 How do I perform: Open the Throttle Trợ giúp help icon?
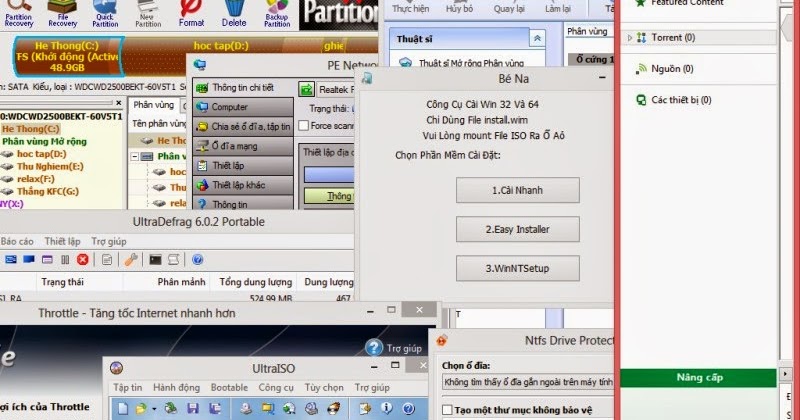374,348
